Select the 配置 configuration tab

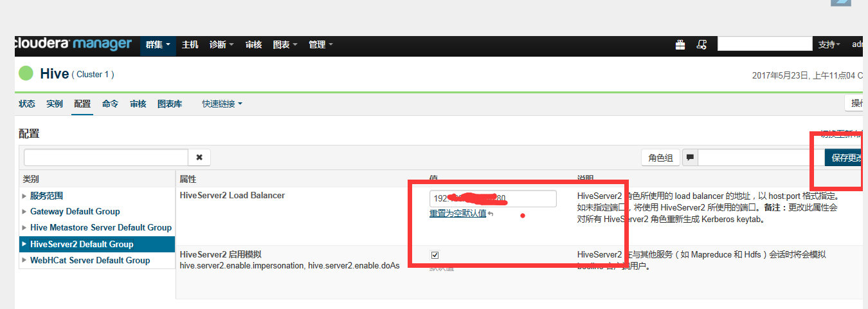(x=82, y=104)
